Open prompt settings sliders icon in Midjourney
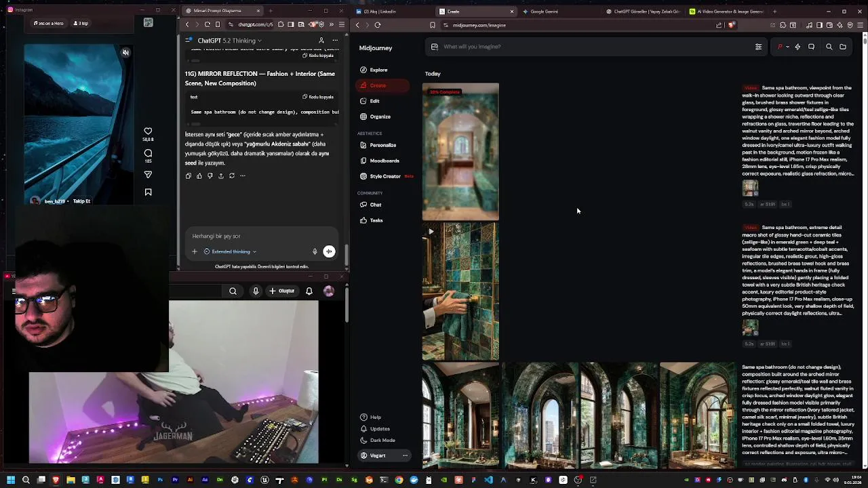This screenshot has height=488, width=868. (x=758, y=47)
